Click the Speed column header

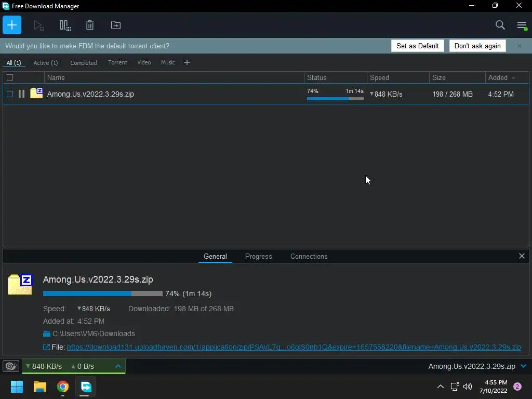coord(398,78)
